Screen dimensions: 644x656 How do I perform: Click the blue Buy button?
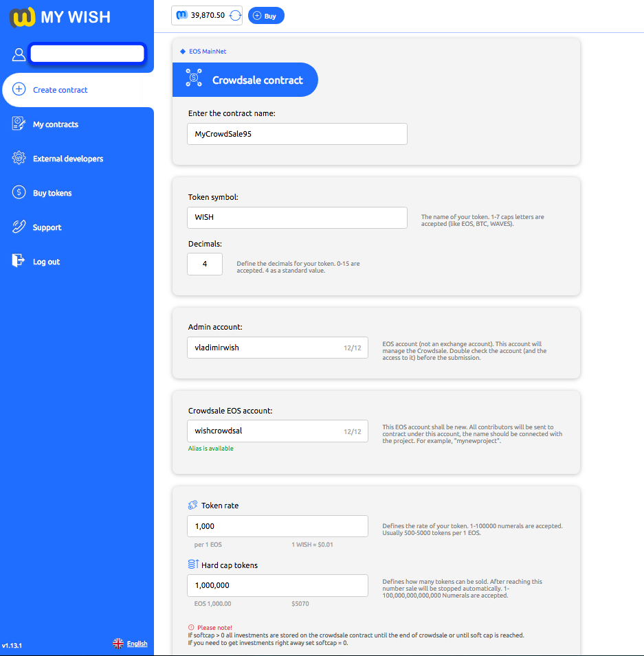[x=266, y=16]
